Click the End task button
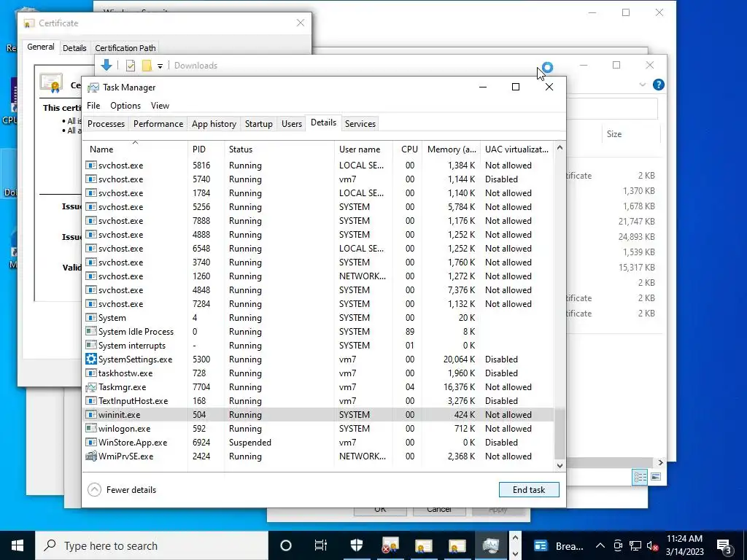 [529, 489]
